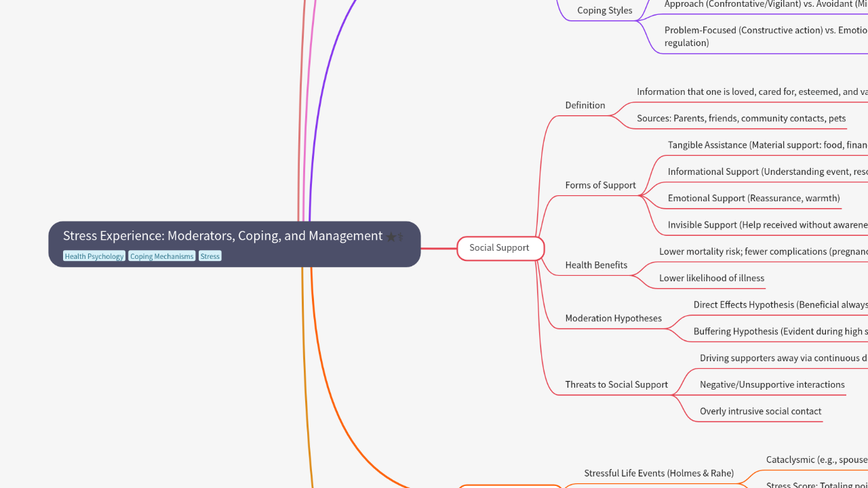The height and width of the screenshot is (488, 868).
Task: Click the Lower likelihood of illness item
Action: 711,278
